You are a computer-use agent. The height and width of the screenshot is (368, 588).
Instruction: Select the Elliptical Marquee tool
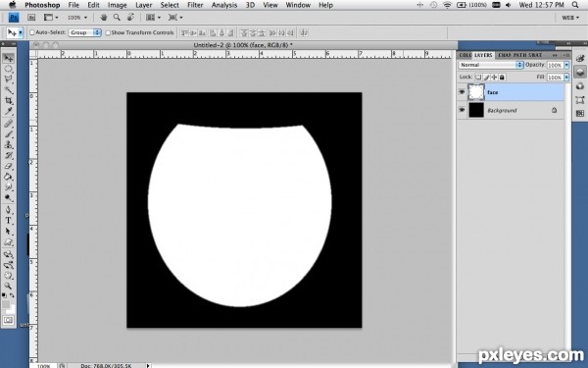point(8,69)
